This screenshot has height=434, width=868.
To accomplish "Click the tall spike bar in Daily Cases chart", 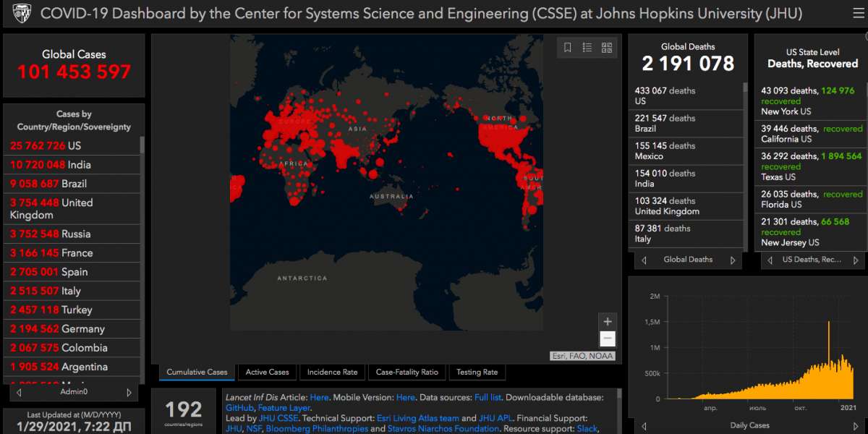I will 829,359.
